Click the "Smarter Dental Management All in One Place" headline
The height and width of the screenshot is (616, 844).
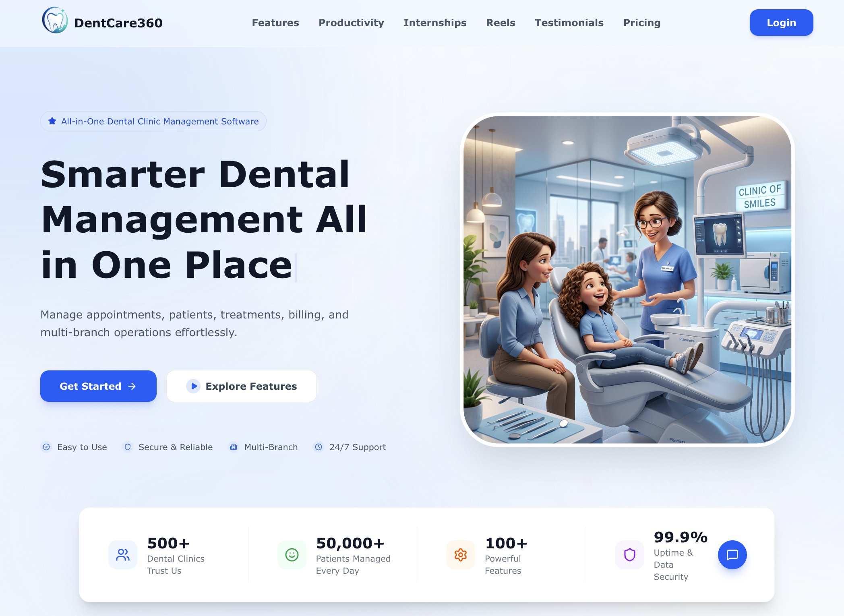204,219
